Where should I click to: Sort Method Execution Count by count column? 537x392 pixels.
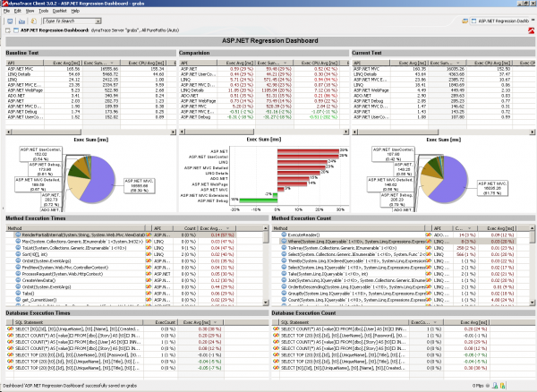click(464, 228)
